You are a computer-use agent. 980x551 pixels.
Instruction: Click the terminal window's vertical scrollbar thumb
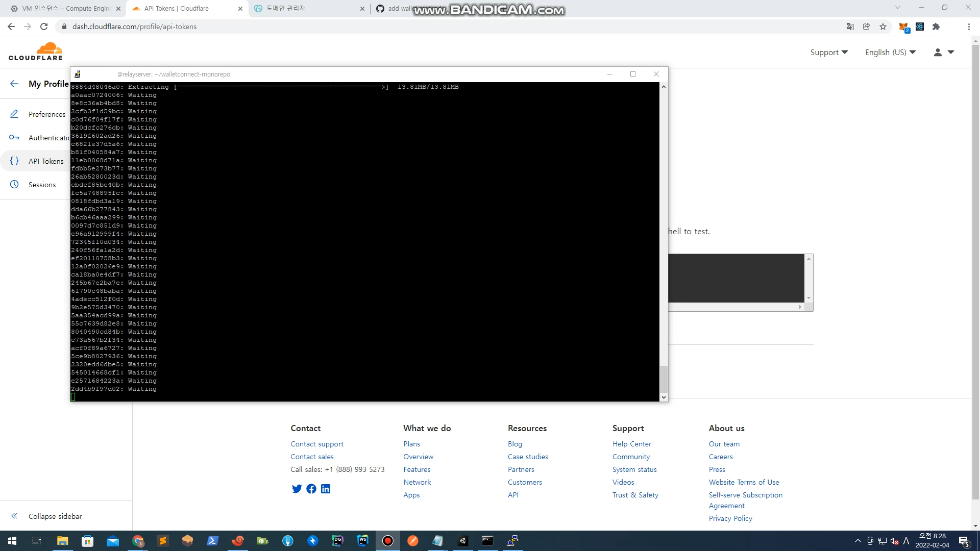(664, 379)
